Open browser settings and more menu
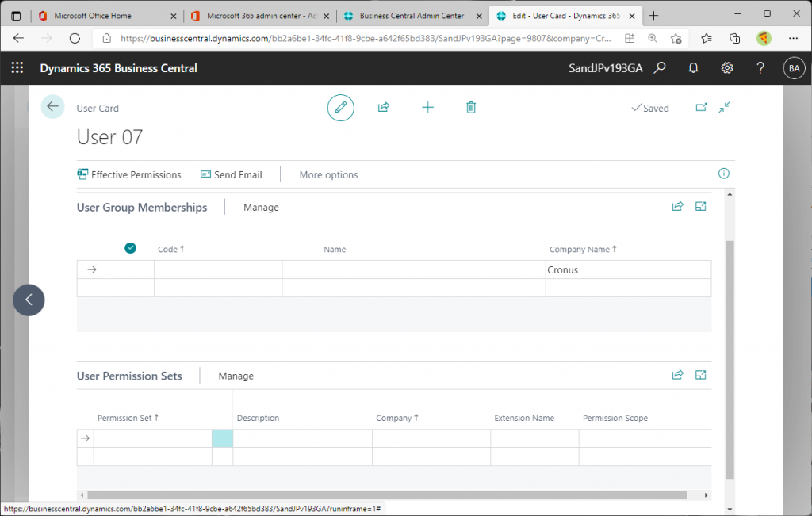812x516 pixels. [x=793, y=38]
